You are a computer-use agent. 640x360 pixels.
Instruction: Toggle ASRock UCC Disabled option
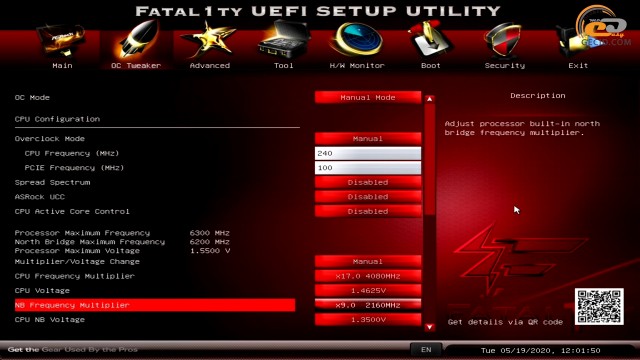(x=368, y=197)
